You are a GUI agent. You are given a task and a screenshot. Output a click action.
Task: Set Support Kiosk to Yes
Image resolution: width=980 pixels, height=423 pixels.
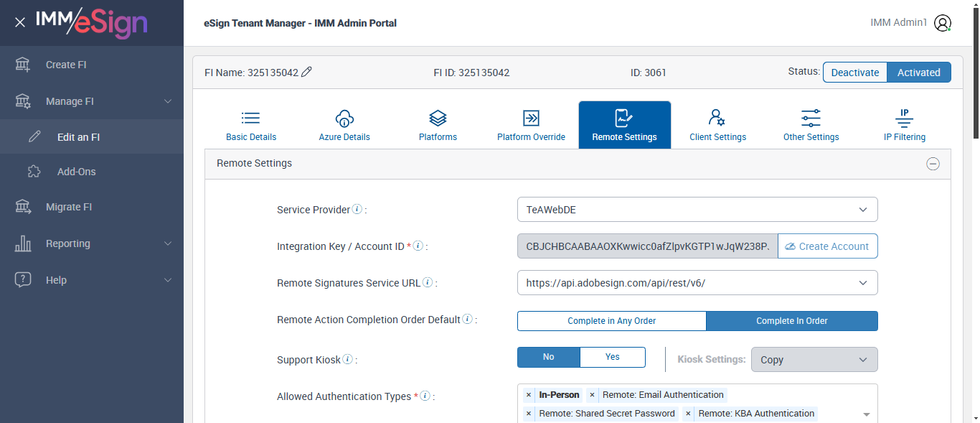612,357
